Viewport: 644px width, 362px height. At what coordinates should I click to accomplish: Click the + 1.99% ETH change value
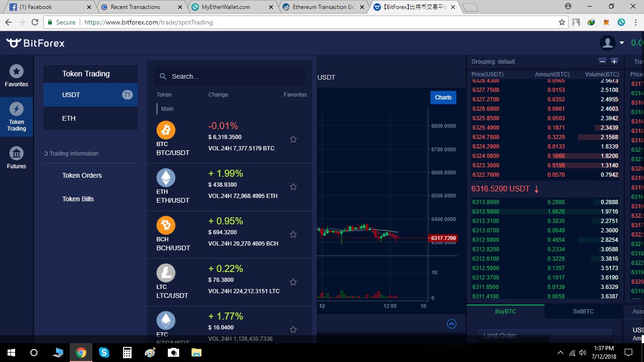click(226, 173)
